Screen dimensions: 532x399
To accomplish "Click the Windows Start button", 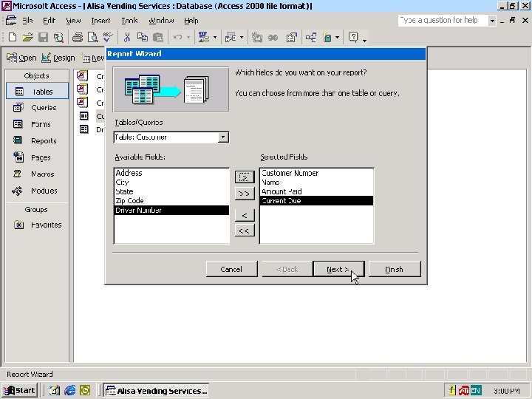I will tap(19, 391).
